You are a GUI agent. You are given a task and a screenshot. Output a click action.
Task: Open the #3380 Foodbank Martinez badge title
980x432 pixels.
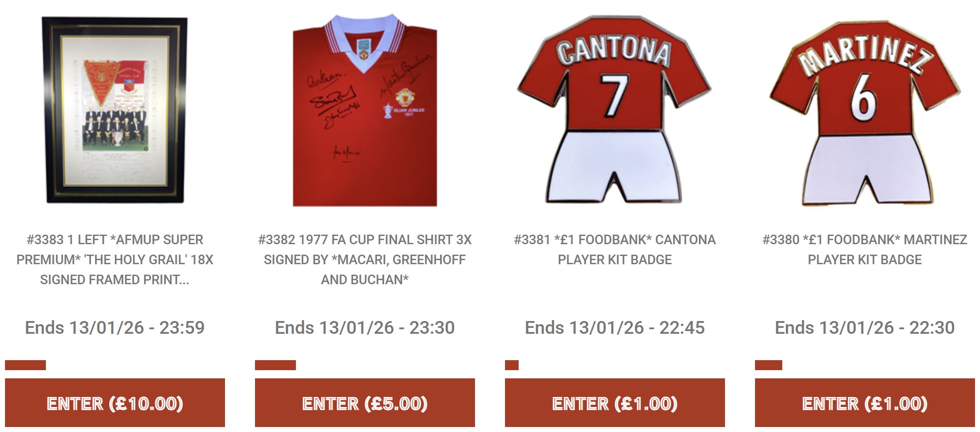(x=865, y=250)
